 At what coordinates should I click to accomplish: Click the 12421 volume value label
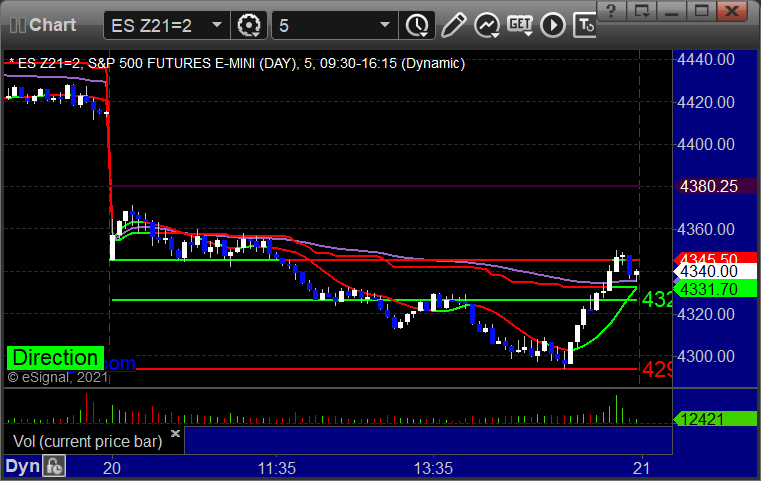[715, 419]
